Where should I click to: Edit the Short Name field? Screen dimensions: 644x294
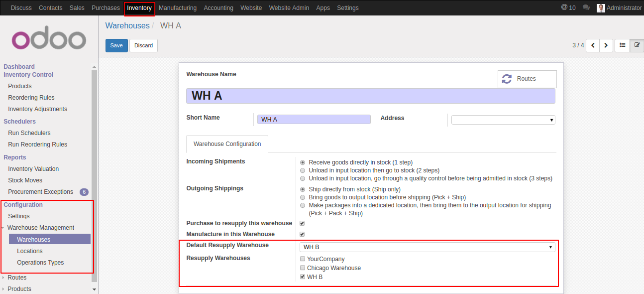pyautogui.click(x=314, y=120)
